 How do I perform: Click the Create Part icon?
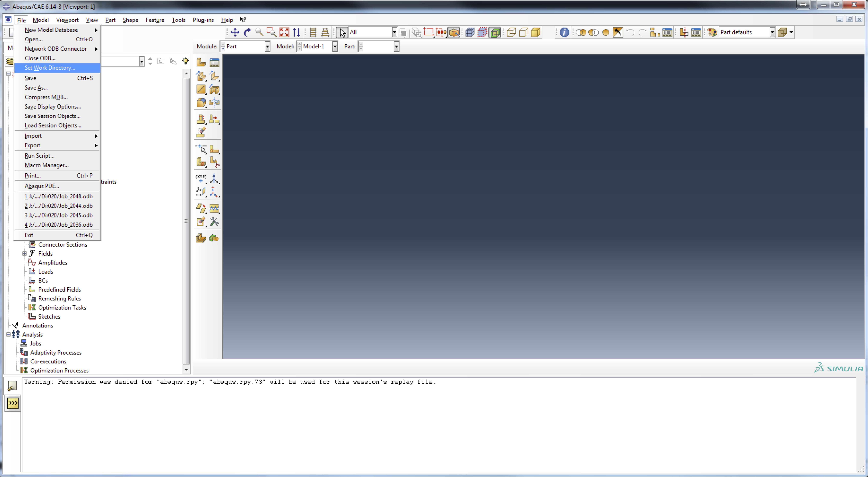(x=201, y=62)
